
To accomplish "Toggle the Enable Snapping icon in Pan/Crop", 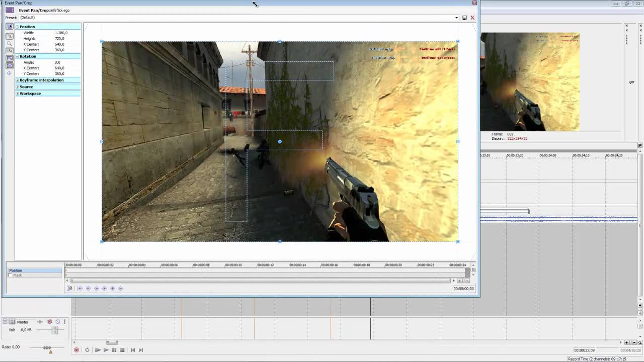I will pyautogui.click(x=10, y=51).
